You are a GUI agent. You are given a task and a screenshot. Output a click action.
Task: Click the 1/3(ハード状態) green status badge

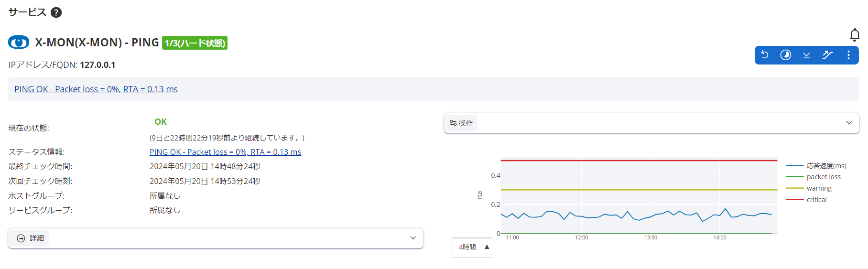[195, 43]
